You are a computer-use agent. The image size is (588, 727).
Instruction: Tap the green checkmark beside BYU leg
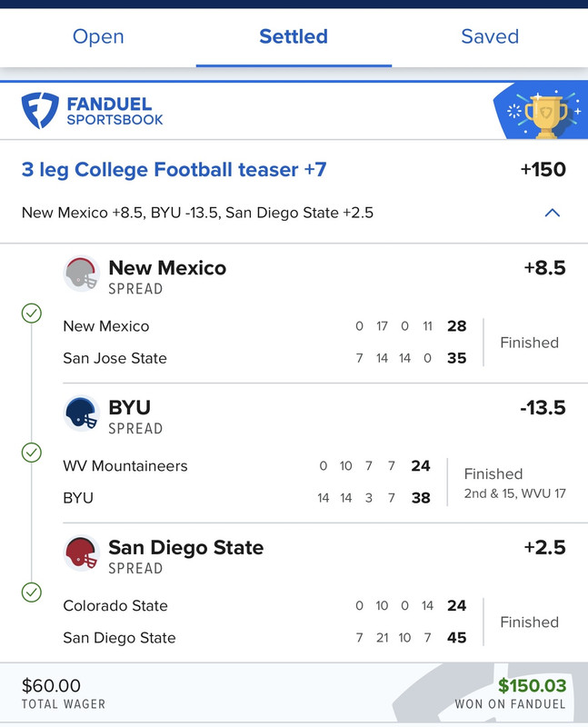[32, 453]
